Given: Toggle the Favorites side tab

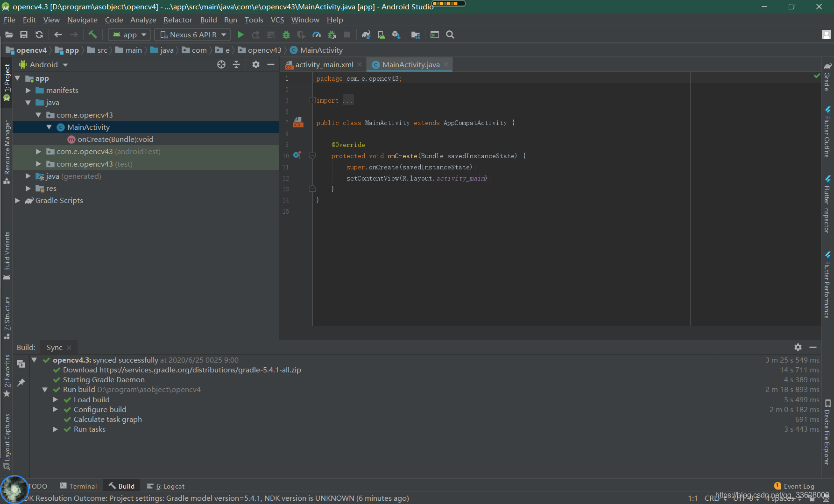Looking at the screenshot, I should pyautogui.click(x=7, y=376).
